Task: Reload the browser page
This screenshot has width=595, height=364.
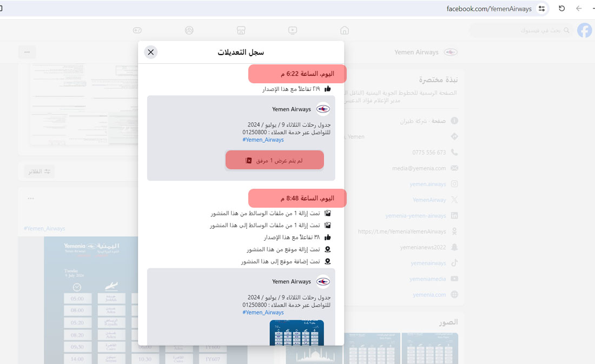Action: (x=562, y=8)
